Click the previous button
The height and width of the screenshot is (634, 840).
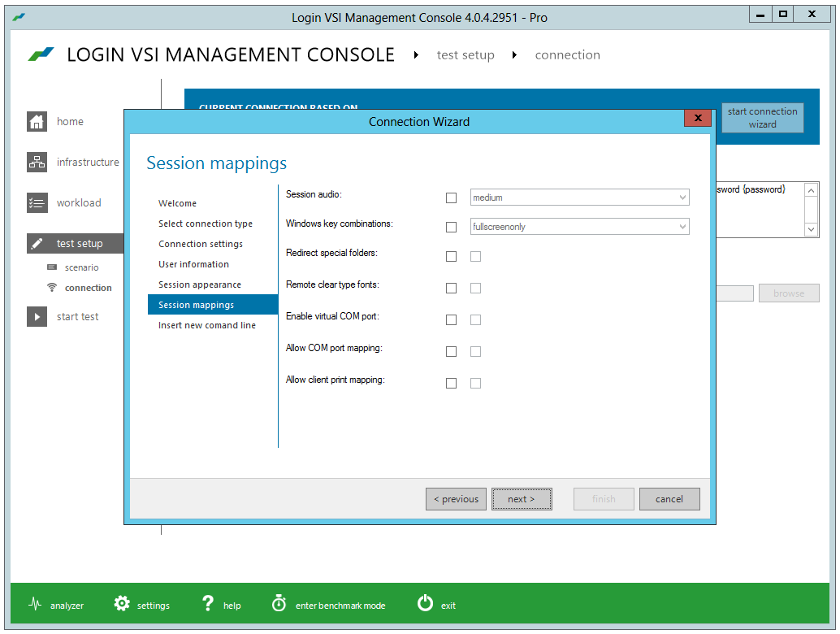(x=456, y=499)
